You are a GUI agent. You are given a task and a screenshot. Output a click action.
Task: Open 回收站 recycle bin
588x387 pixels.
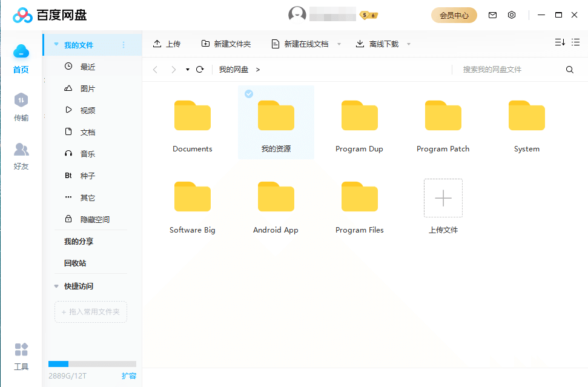point(75,263)
